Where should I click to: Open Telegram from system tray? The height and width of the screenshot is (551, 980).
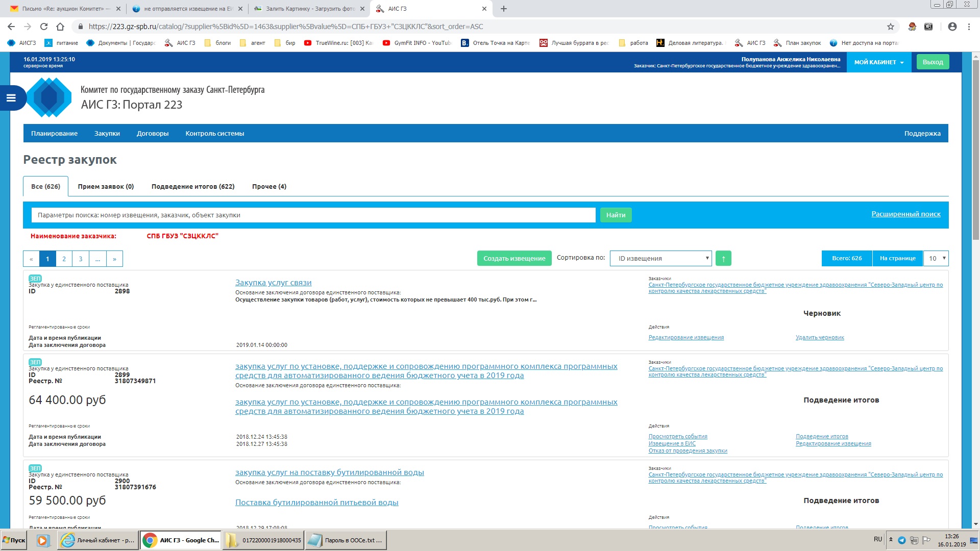tap(901, 540)
